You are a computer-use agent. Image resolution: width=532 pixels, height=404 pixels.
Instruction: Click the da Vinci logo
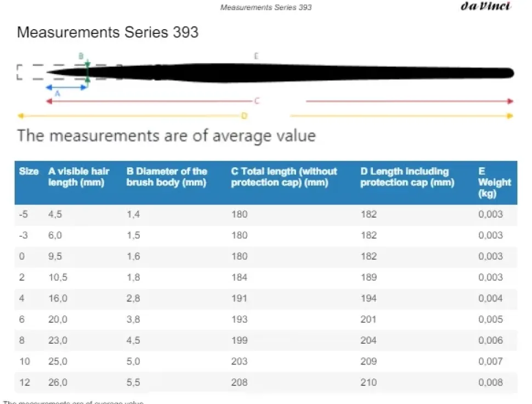[485, 7]
